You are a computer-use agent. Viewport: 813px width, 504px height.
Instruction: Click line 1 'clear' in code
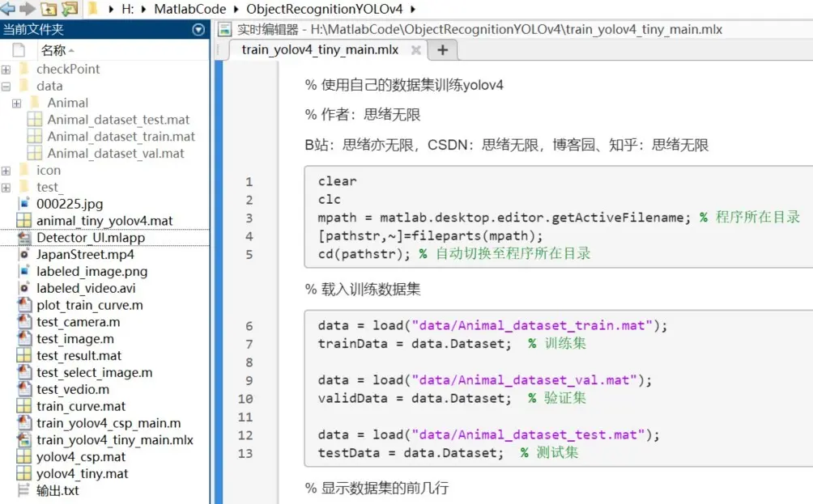337,181
